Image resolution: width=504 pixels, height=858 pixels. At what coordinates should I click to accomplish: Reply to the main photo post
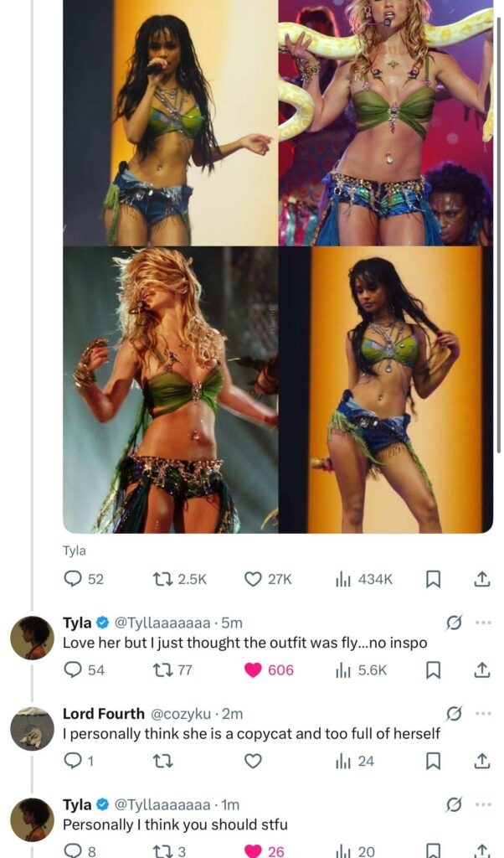pos(73,579)
